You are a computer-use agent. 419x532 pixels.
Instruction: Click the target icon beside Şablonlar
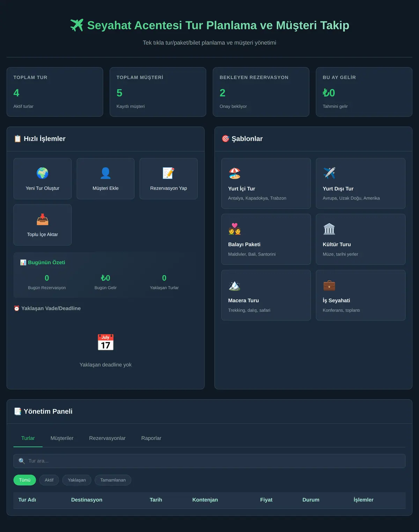pos(226,139)
